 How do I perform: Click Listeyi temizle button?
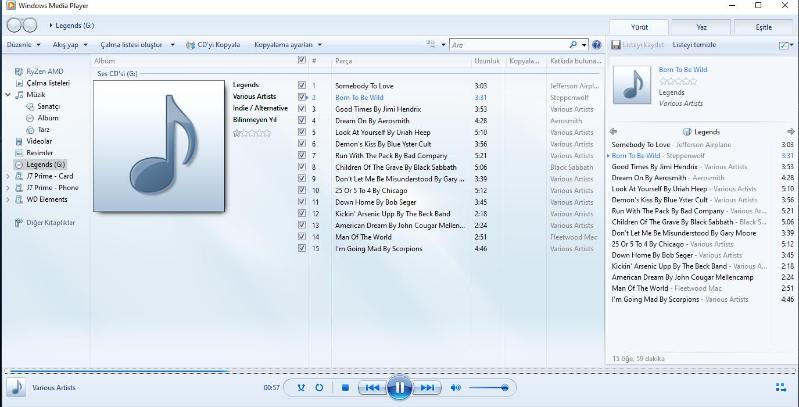(x=694, y=45)
